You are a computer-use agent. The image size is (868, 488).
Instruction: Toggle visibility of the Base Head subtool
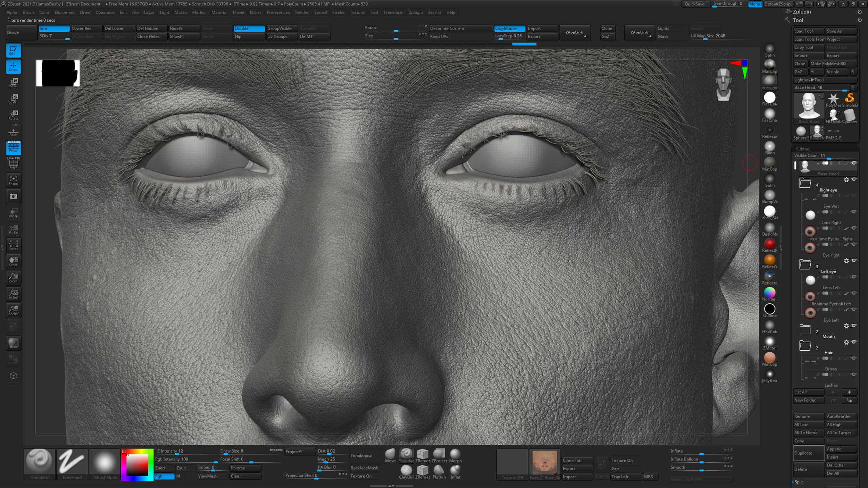[x=854, y=163]
